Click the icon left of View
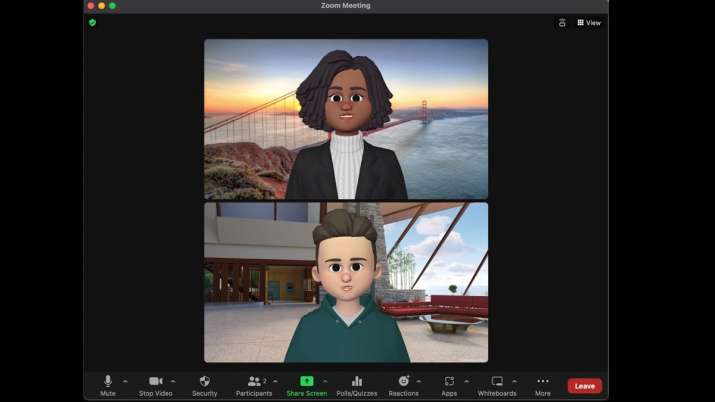Screen dimensions: 715x402 (x=562, y=23)
